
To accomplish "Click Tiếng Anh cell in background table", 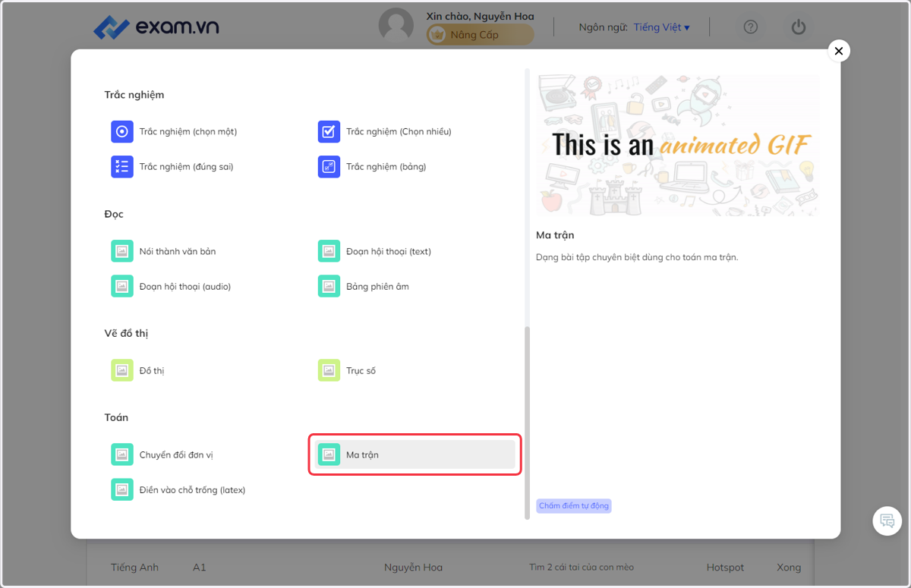I will coord(134,567).
